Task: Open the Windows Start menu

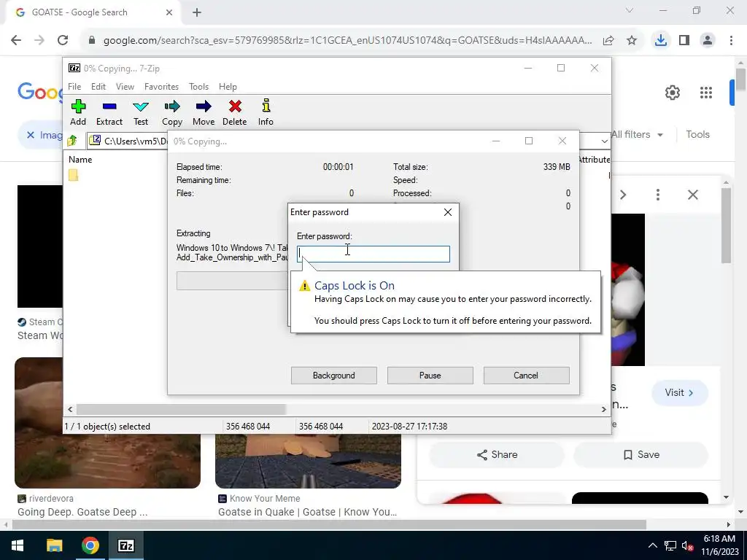Action: (x=18, y=545)
